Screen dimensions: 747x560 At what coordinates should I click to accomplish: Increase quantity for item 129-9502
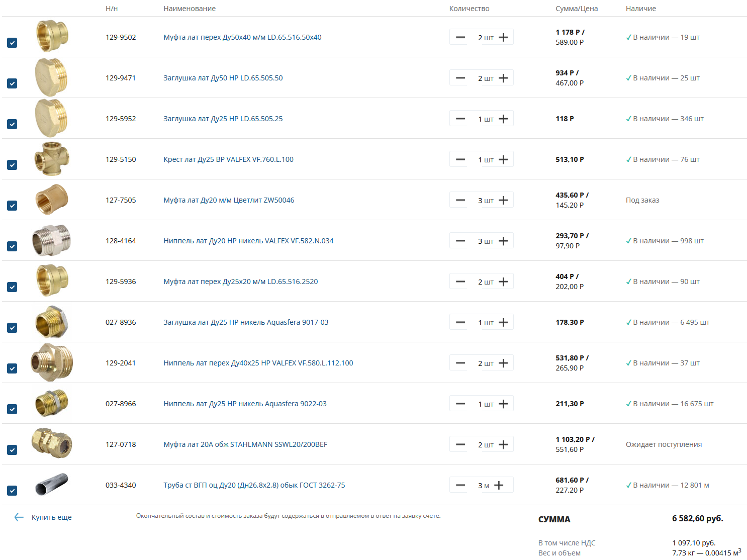tap(503, 37)
